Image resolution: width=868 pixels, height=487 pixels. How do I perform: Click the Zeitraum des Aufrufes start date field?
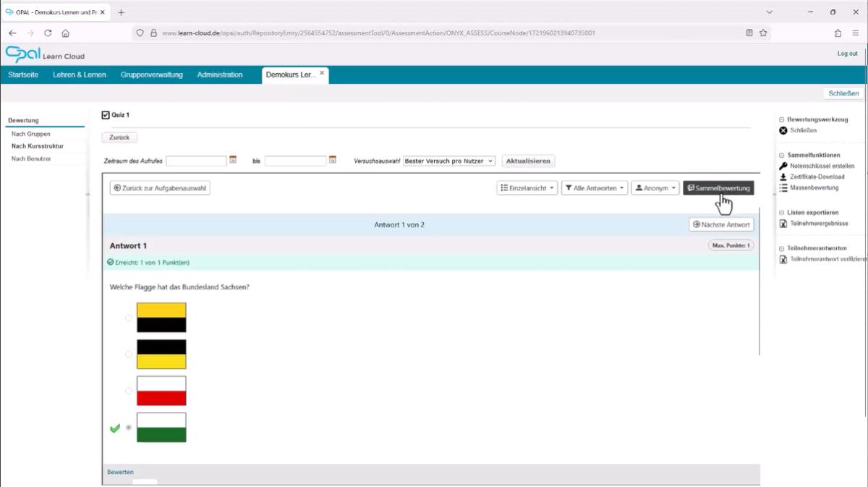(196, 161)
